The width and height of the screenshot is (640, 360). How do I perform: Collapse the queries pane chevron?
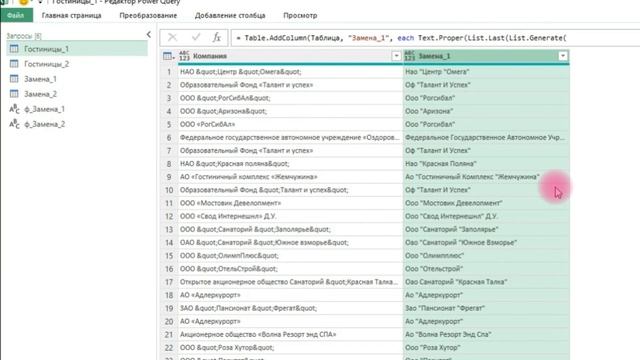tap(149, 35)
